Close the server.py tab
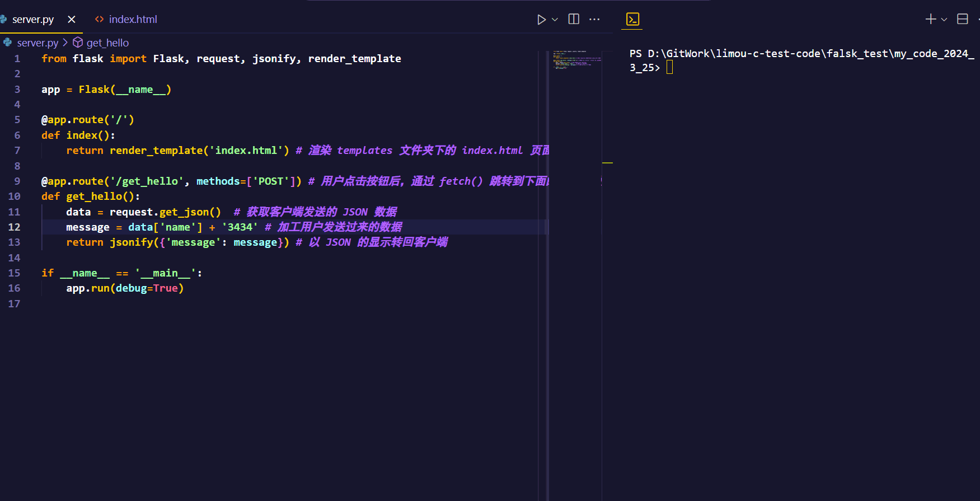This screenshot has height=501, width=980. (72, 20)
